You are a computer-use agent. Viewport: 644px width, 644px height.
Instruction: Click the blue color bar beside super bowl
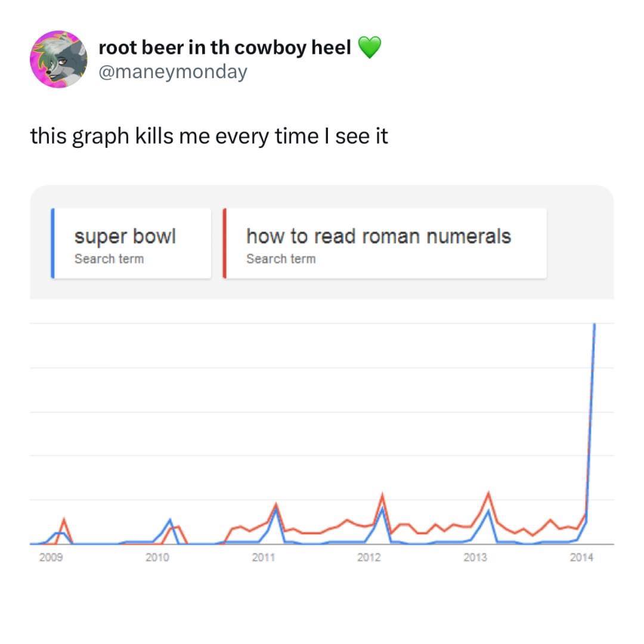pos(52,243)
